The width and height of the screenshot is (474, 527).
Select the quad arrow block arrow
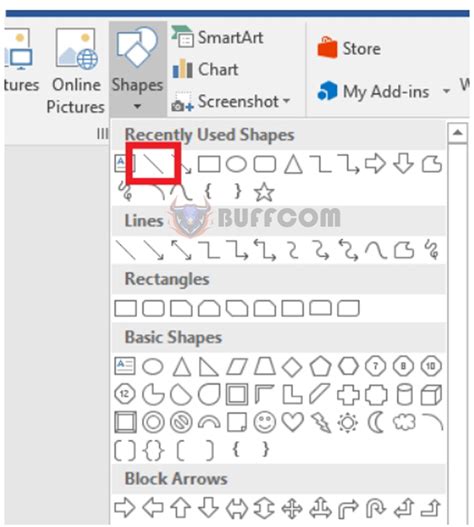[292, 508]
